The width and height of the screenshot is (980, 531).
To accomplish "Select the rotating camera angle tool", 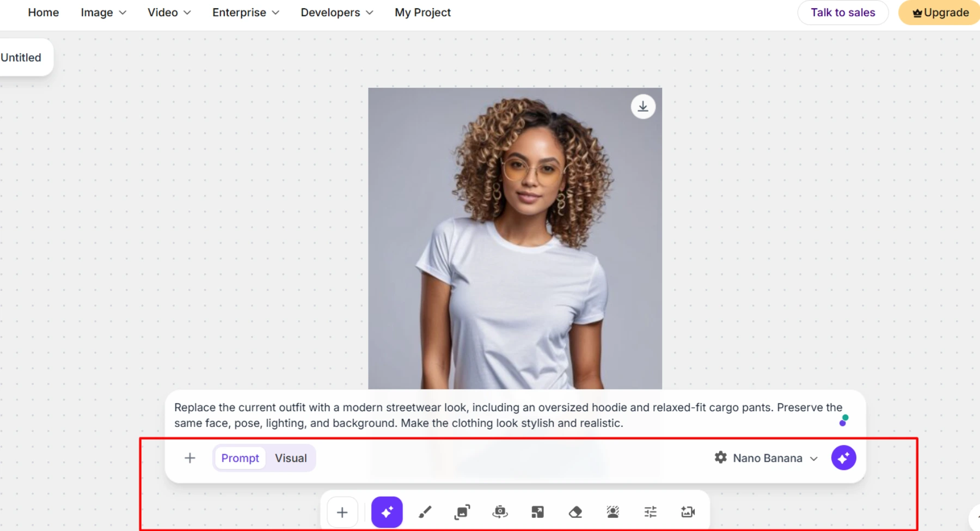I will pyautogui.click(x=500, y=512).
